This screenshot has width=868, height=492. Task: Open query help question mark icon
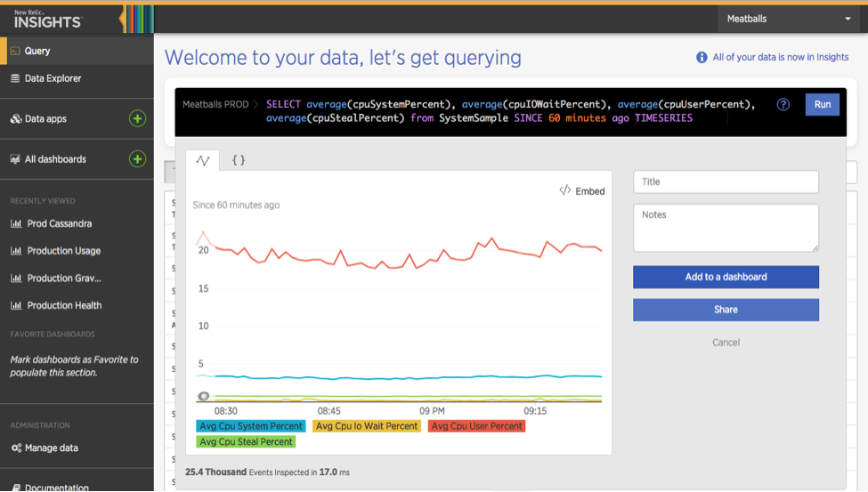(x=783, y=105)
